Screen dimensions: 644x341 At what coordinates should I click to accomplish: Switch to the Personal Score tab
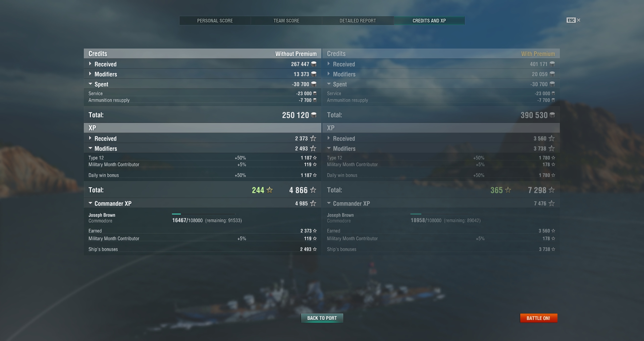(215, 20)
